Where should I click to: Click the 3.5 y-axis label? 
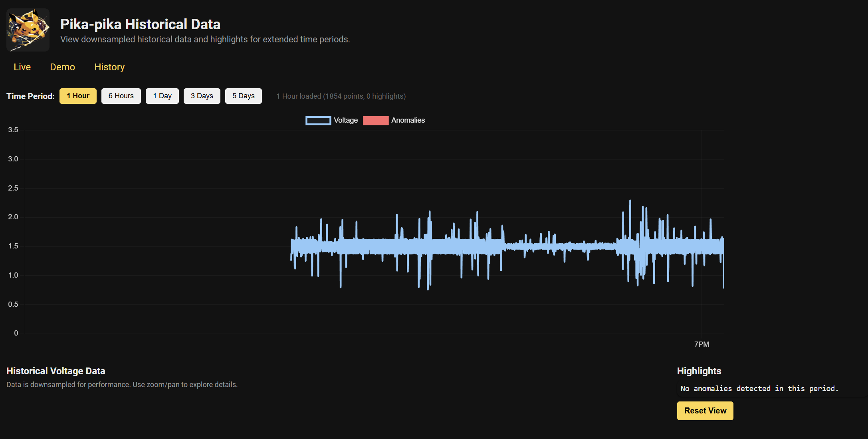coord(13,130)
